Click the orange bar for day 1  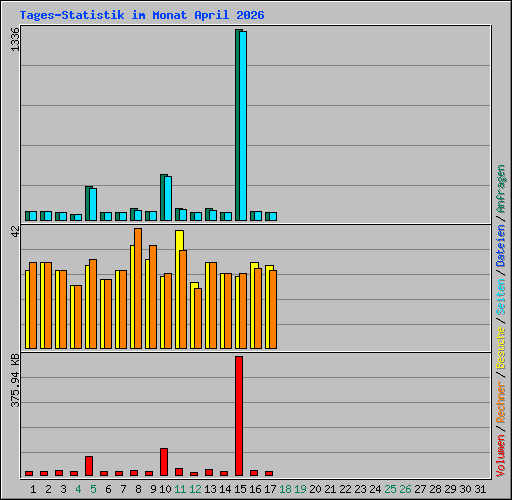[x=33, y=306]
